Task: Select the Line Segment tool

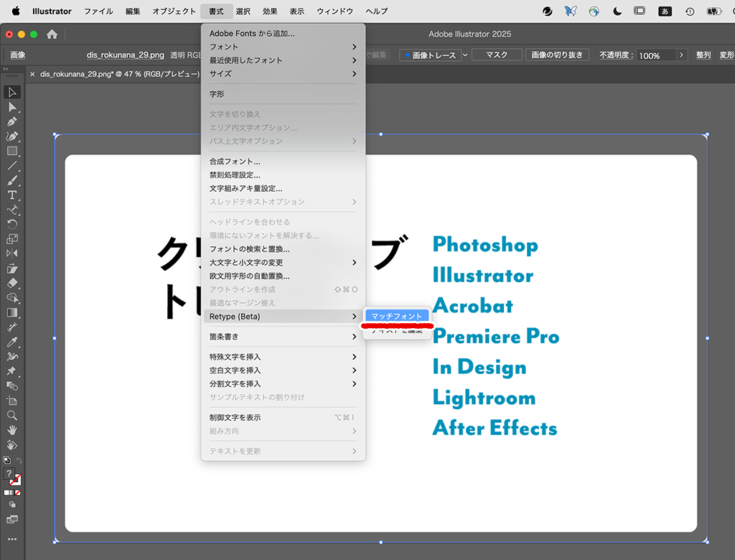Action: (x=12, y=166)
